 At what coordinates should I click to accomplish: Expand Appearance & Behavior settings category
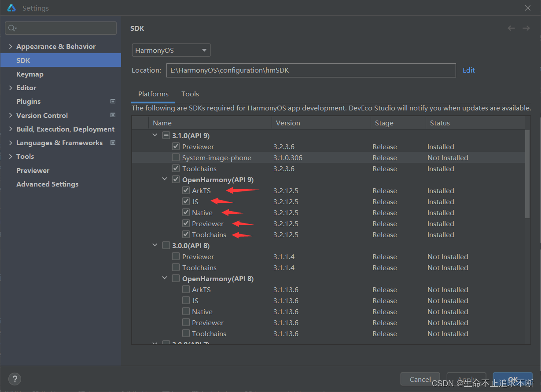[x=11, y=47]
